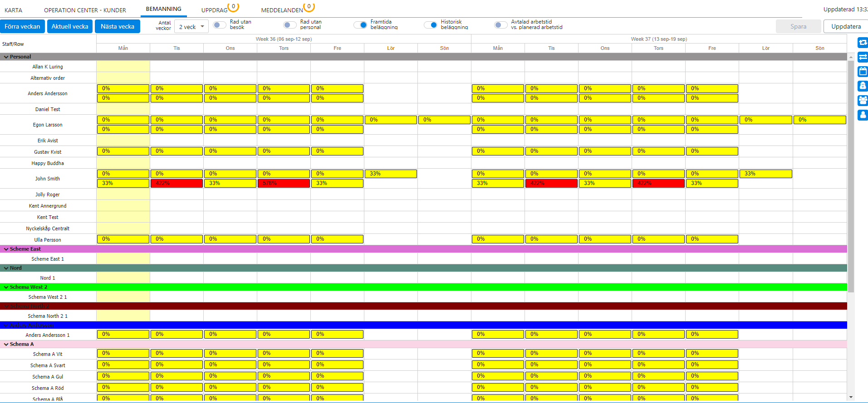Click the vertical scrollbar up arrow
868x403 pixels.
coord(851,57)
